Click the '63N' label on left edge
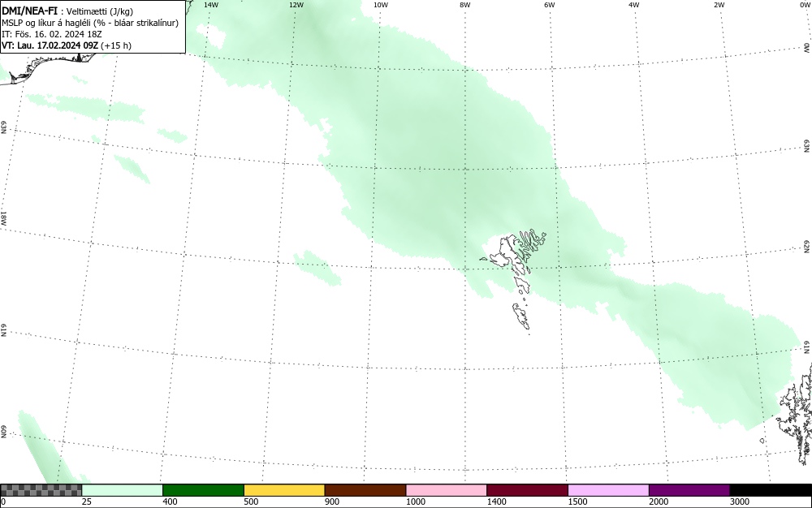 [3, 127]
